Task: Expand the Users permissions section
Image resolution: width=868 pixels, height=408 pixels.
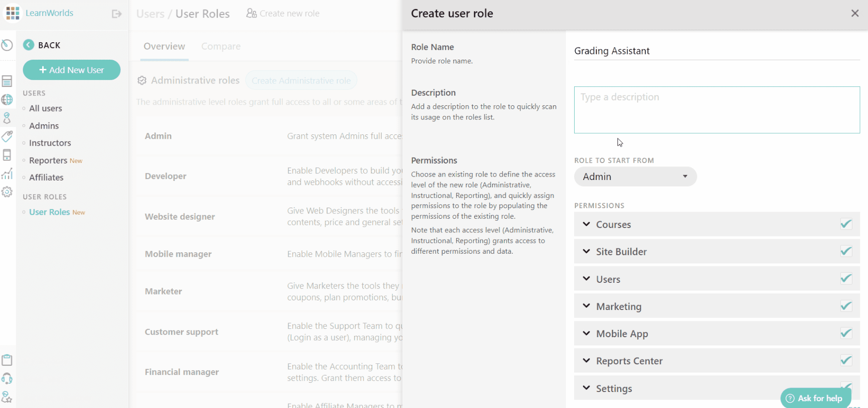Action: (587, 279)
